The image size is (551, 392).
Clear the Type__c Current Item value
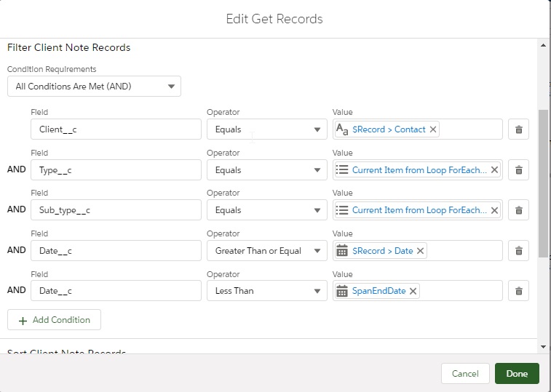(x=495, y=170)
